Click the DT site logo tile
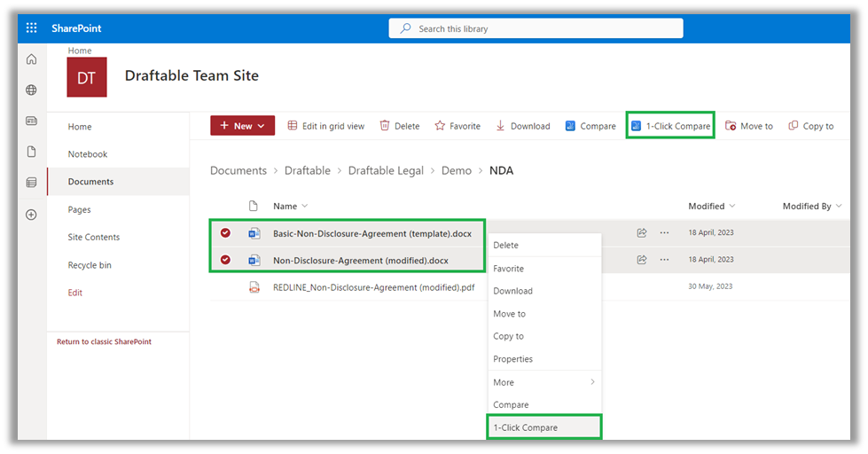The width and height of the screenshot is (868, 454). tap(87, 77)
